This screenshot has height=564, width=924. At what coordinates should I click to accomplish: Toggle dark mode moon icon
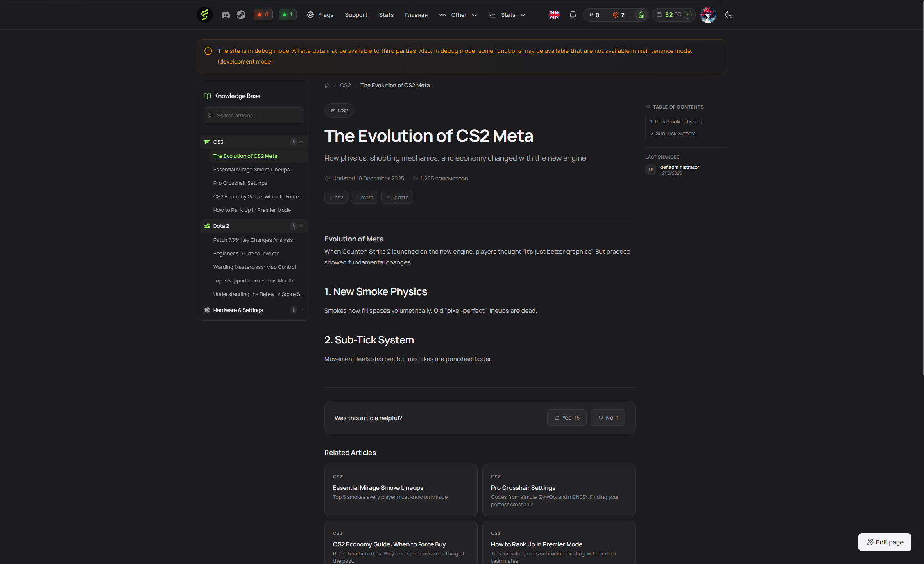point(729,15)
